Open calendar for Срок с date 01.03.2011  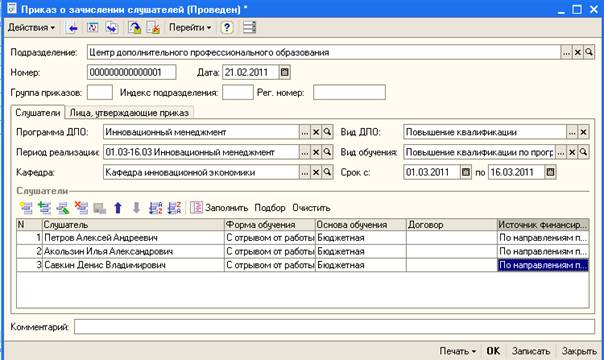[466, 172]
